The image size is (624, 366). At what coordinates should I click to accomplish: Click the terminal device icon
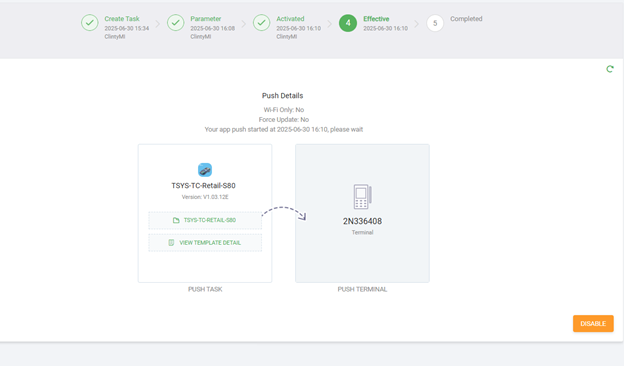[x=362, y=196]
